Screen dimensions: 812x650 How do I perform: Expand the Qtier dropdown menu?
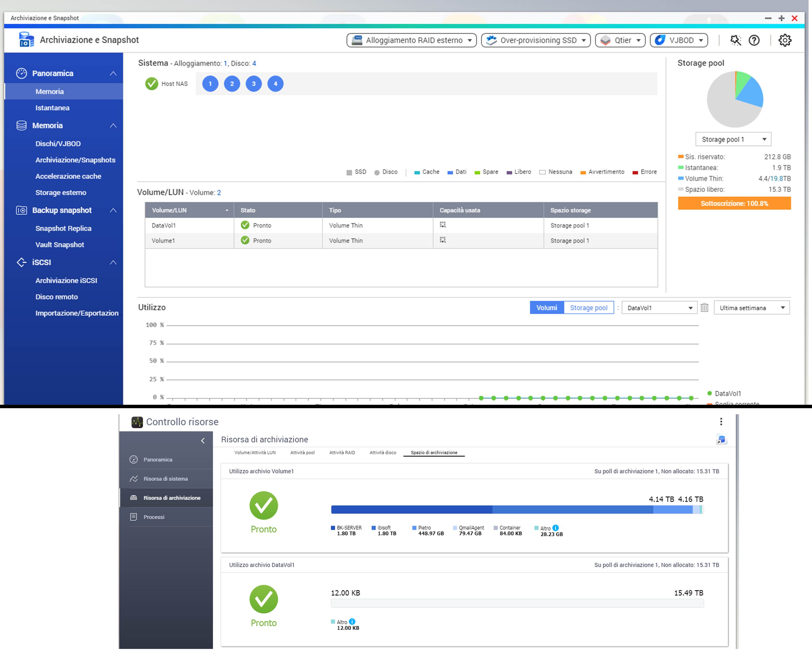pyautogui.click(x=620, y=40)
